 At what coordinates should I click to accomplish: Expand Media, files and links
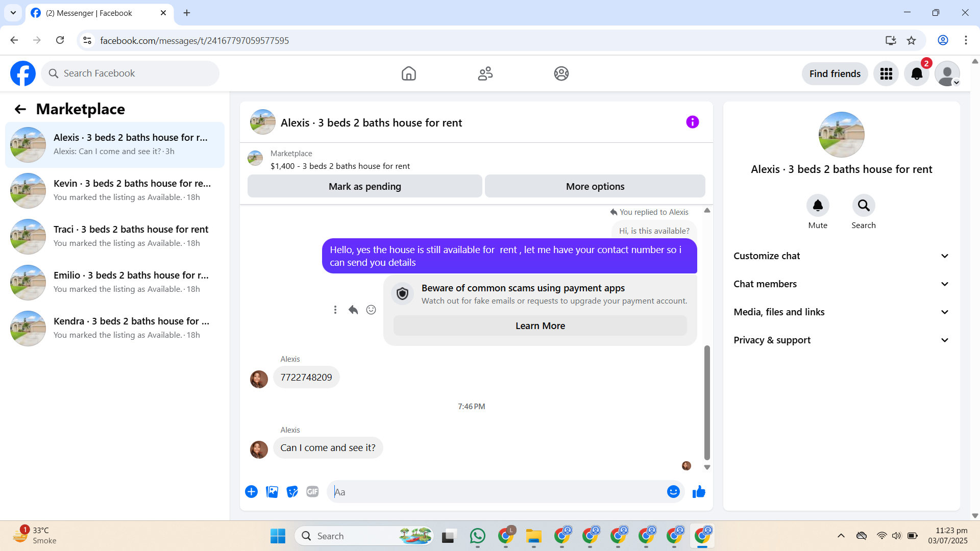pos(841,312)
